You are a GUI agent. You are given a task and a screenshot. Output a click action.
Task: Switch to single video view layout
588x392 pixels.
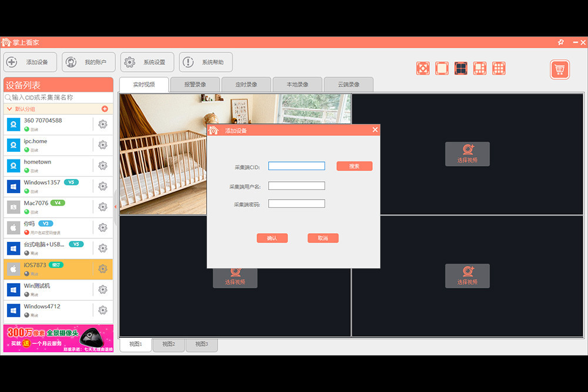pyautogui.click(x=442, y=68)
